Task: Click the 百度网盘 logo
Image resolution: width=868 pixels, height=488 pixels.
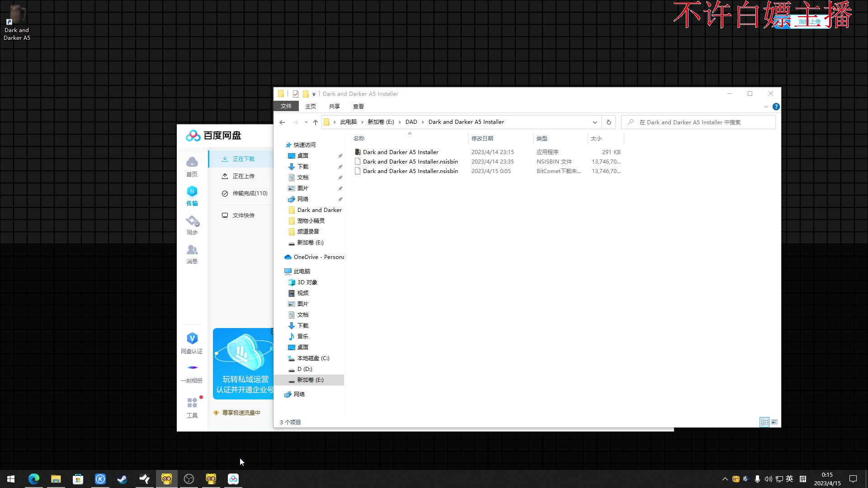Action: 213,136
